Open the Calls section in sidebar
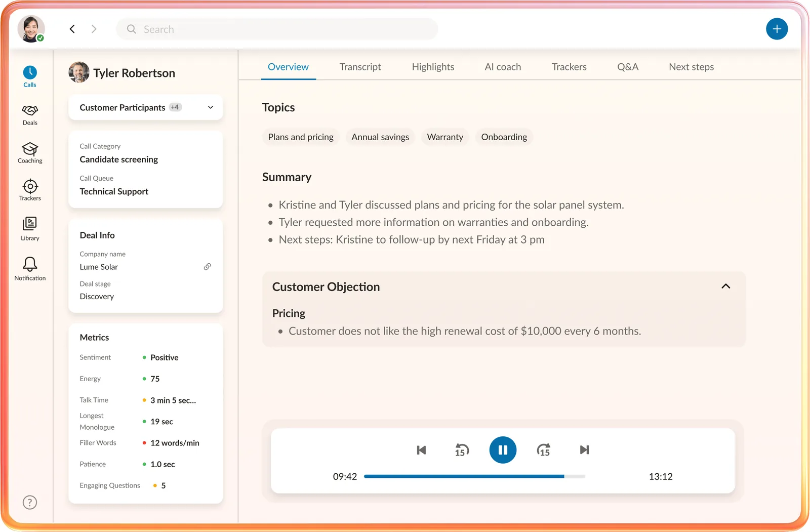Viewport: 810px width, 532px height. click(x=30, y=77)
